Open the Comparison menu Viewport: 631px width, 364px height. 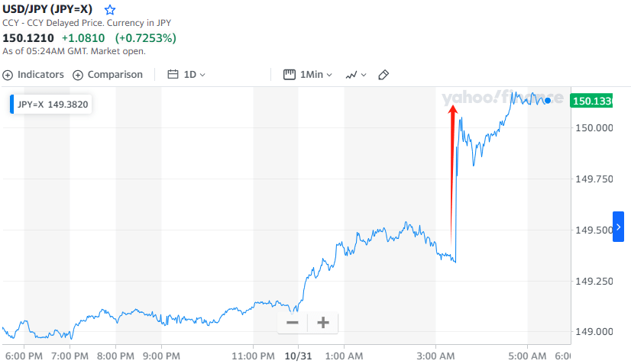(115, 75)
